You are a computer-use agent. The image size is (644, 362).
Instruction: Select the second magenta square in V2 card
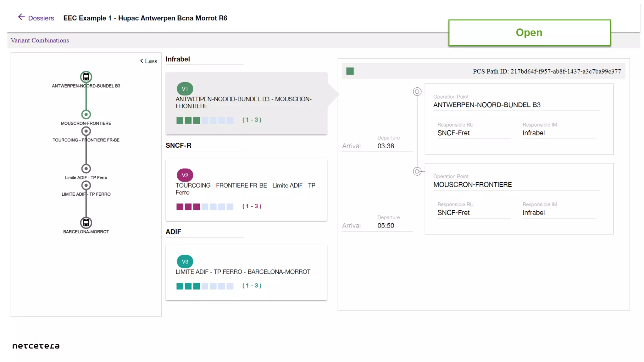(188, 207)
